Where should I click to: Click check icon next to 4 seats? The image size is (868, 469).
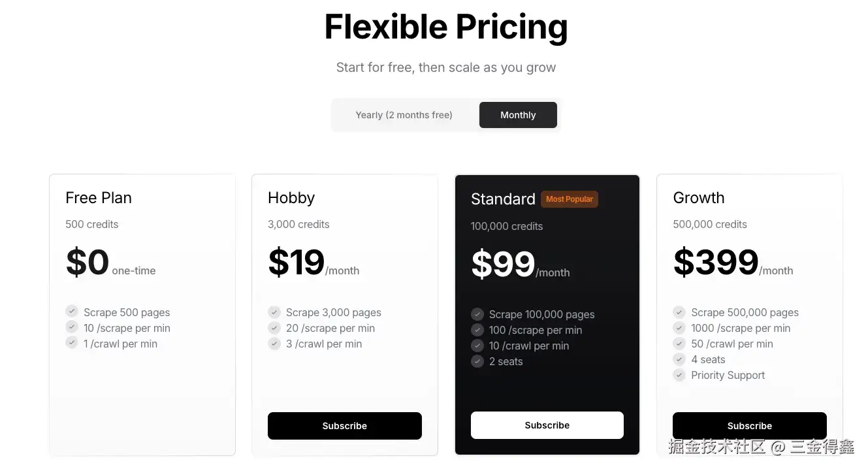click(679, 359)
